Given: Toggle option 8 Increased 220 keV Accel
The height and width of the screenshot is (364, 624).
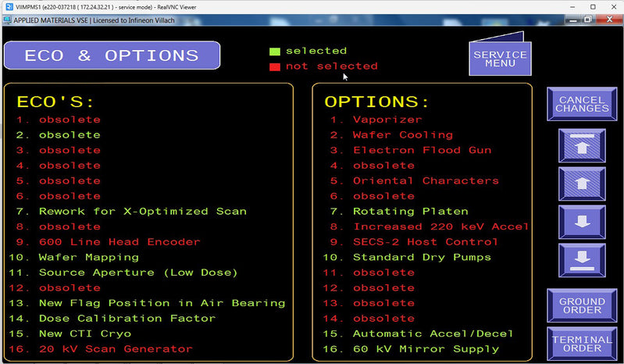Looking at the screenshot, I should coord(429,227).
